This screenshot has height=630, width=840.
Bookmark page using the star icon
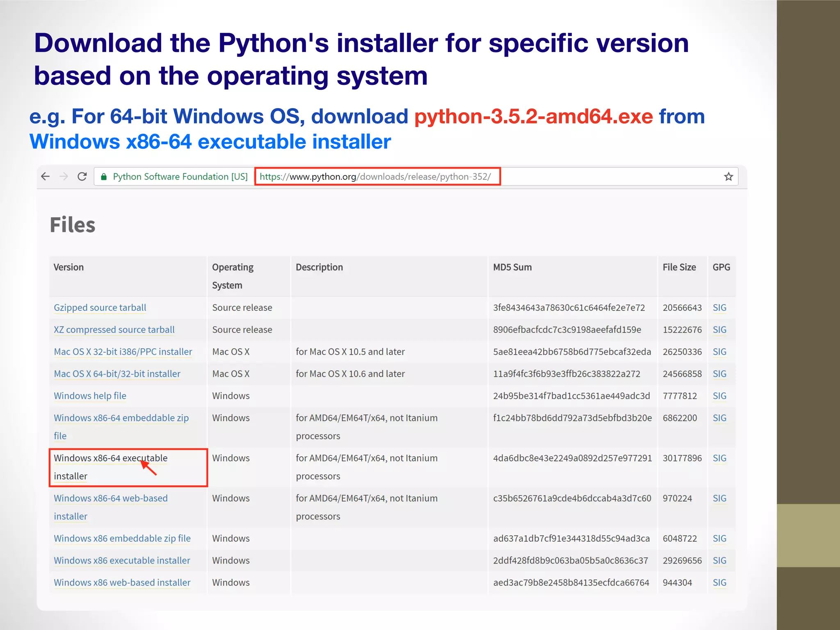tap(728, 177)
